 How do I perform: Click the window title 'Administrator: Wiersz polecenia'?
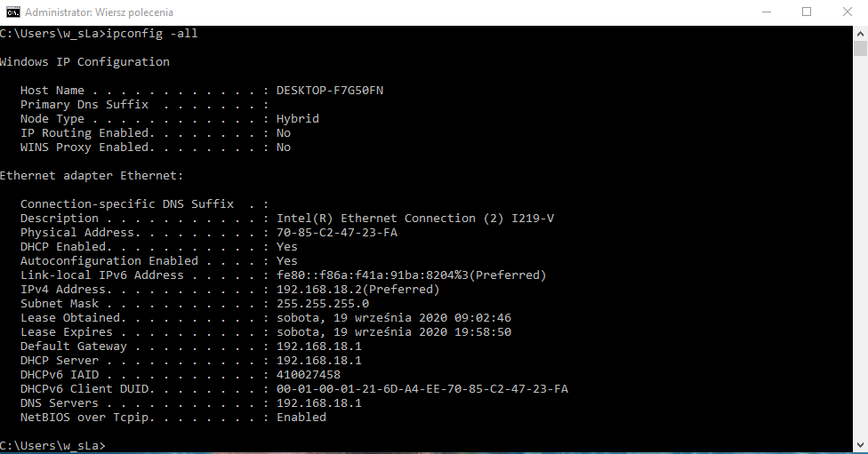pos(99,12)
